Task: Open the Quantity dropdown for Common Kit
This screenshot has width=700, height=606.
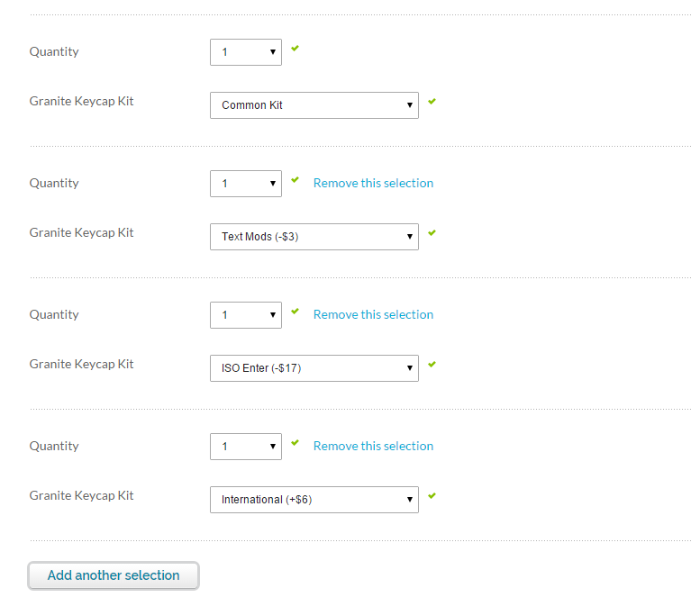Action: point(245,52)
